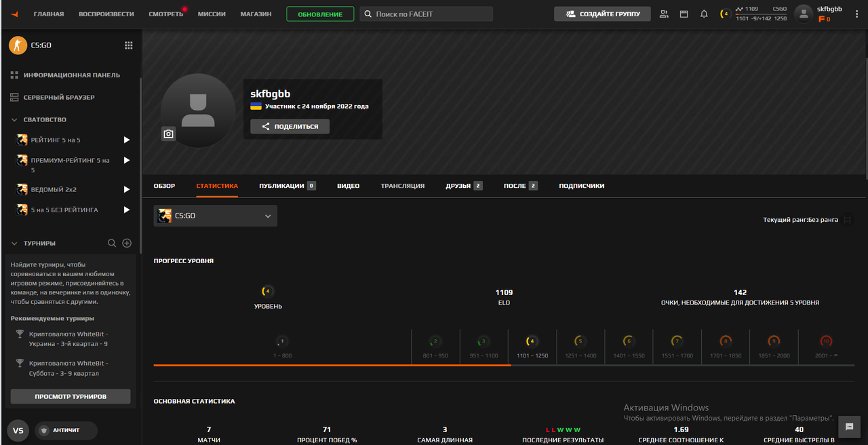Viewport: 868px width, 445px height.
Task: Switch to ТРАНСЛЯЦИЯ tab
Action: (x=403, y=186)
